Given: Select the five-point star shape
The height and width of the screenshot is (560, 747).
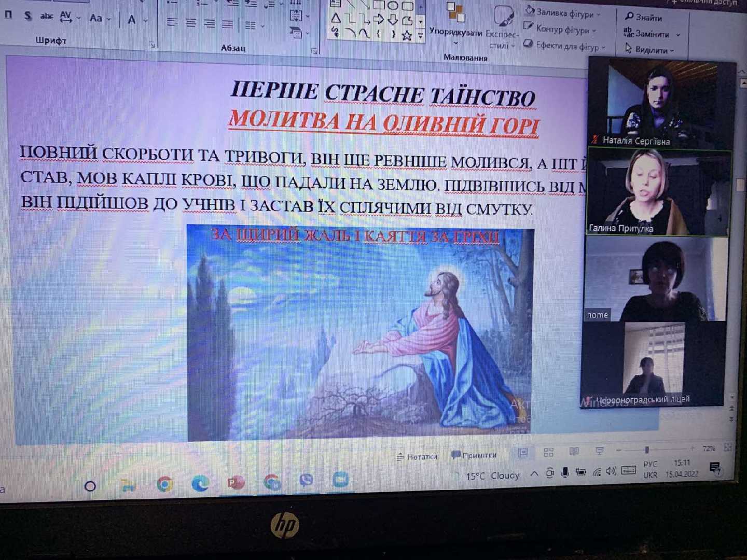Looking at the screenshot, I should [407, 35].
